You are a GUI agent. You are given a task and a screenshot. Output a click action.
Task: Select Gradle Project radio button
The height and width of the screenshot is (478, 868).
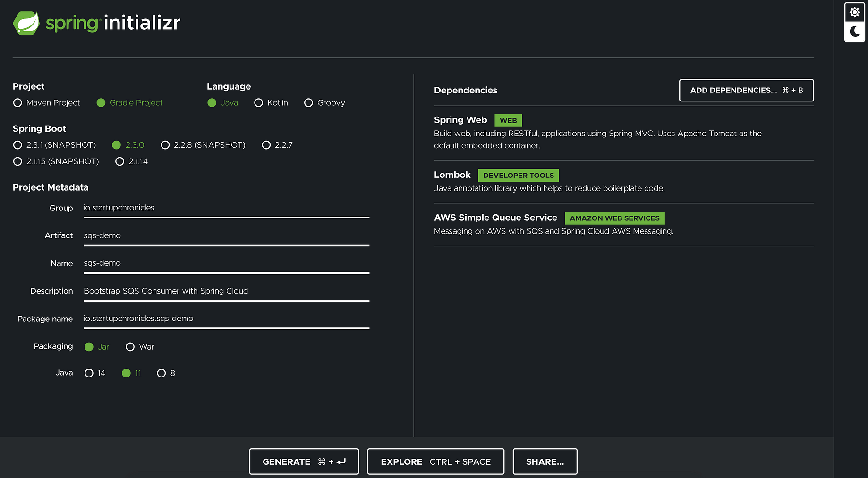[x=129, y=103]
